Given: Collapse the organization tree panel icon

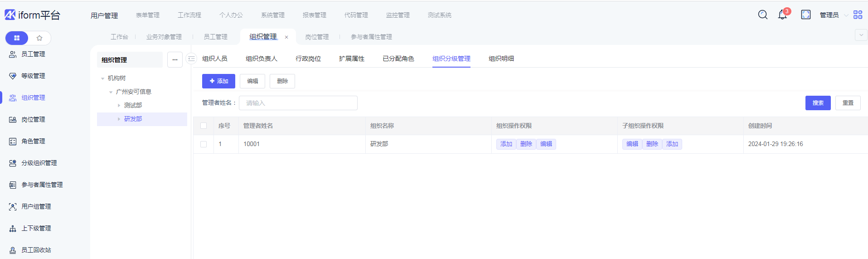Looking at the screenshot, I should point(191,59).
